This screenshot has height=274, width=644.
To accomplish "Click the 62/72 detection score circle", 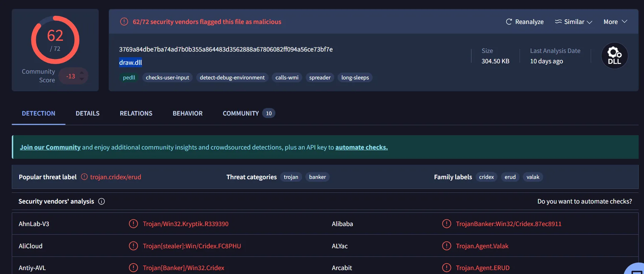I will [55, 40].
